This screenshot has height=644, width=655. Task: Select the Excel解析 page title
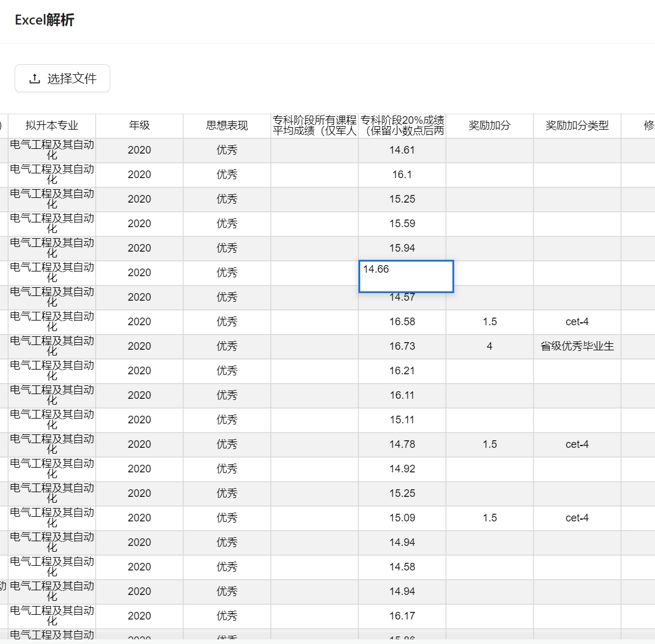click(45, 20)
